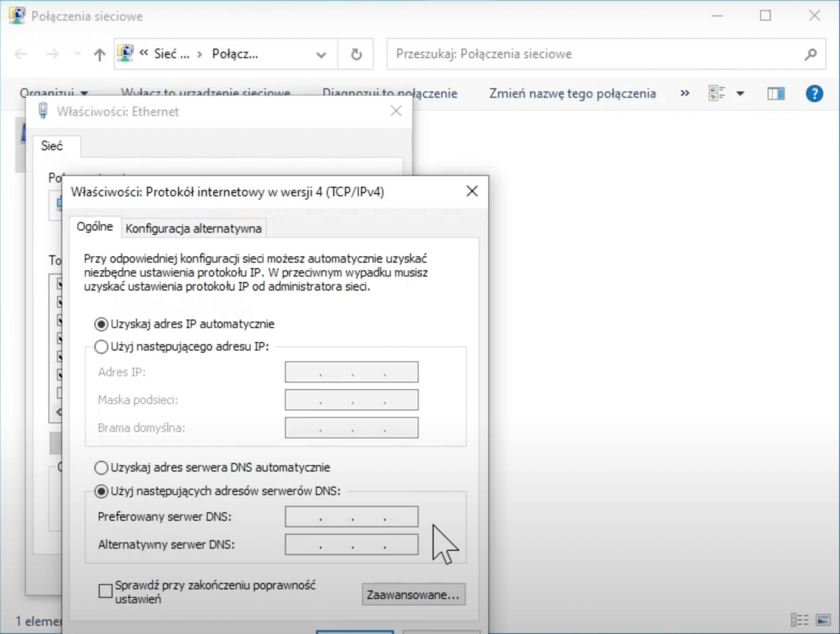
Task: Expand the change view layout dropdown arrow
Action: pos(741,93)
